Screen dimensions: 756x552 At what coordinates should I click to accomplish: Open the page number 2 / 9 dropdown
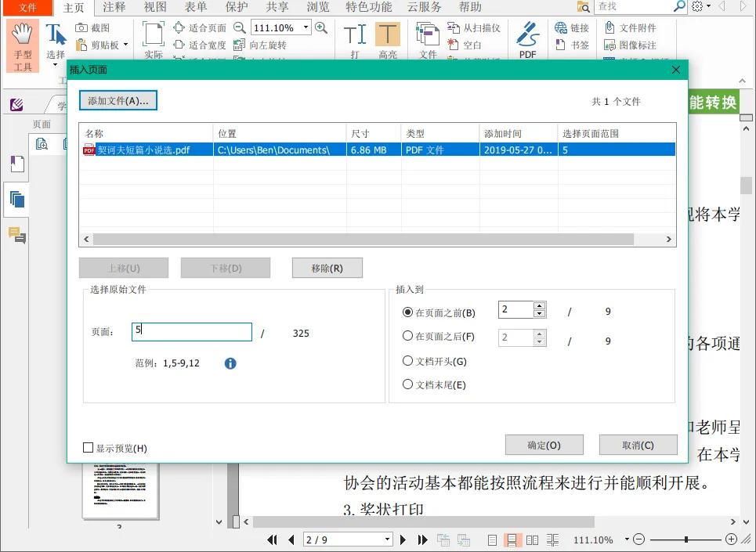[387, 539]
